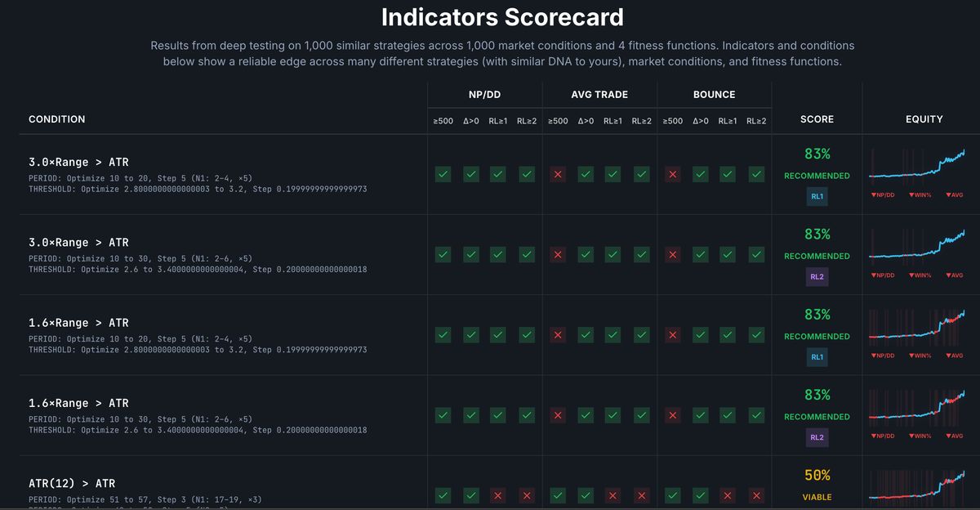Click the red X under RL≥1 in the ATR(12) row
980x510 pixels.
click(x=497, y=495)
